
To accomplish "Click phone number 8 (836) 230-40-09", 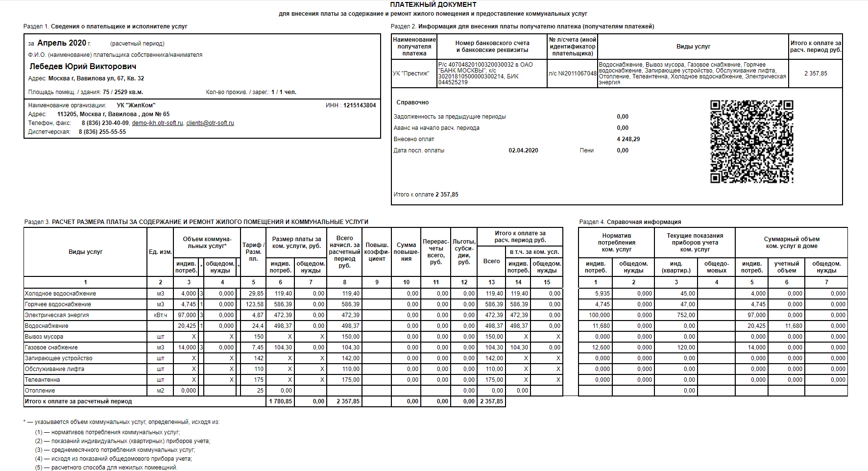I will (105, 123).
